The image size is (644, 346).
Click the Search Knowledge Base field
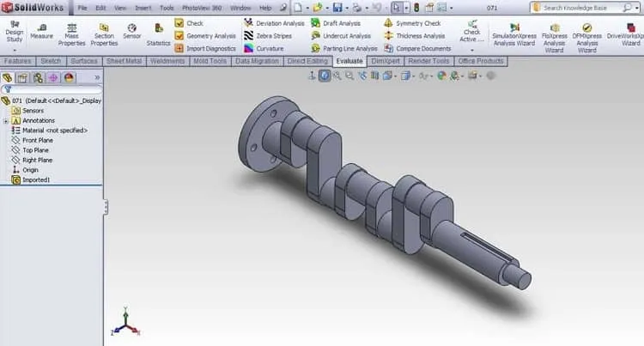[582, 8]
